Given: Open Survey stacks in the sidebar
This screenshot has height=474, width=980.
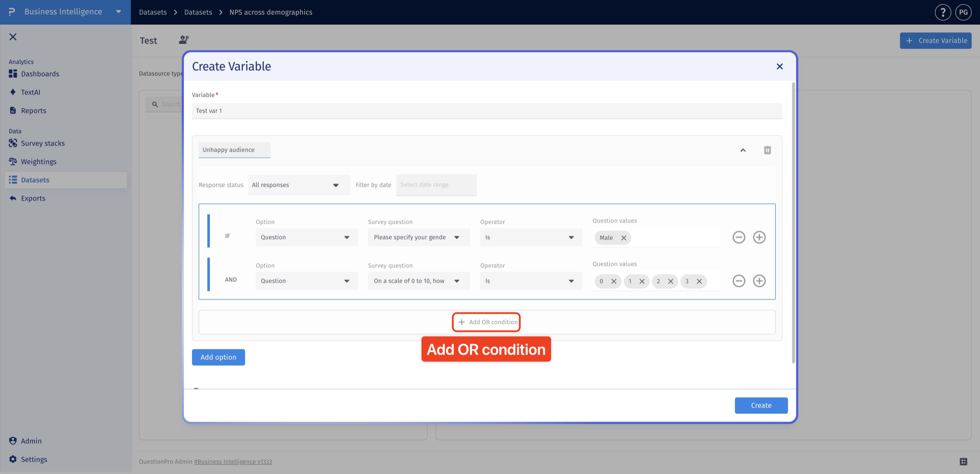Looking at the screenshot, I should pos(43,143).
